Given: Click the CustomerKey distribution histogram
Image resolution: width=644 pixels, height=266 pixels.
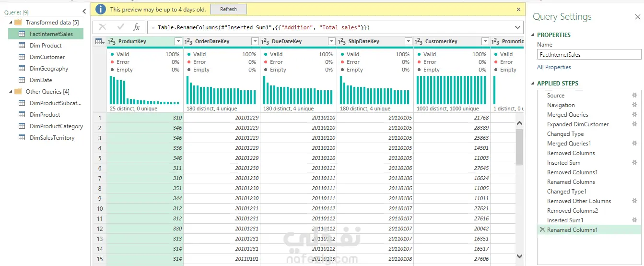Looking at the screenshot, I should coord(452,90).
